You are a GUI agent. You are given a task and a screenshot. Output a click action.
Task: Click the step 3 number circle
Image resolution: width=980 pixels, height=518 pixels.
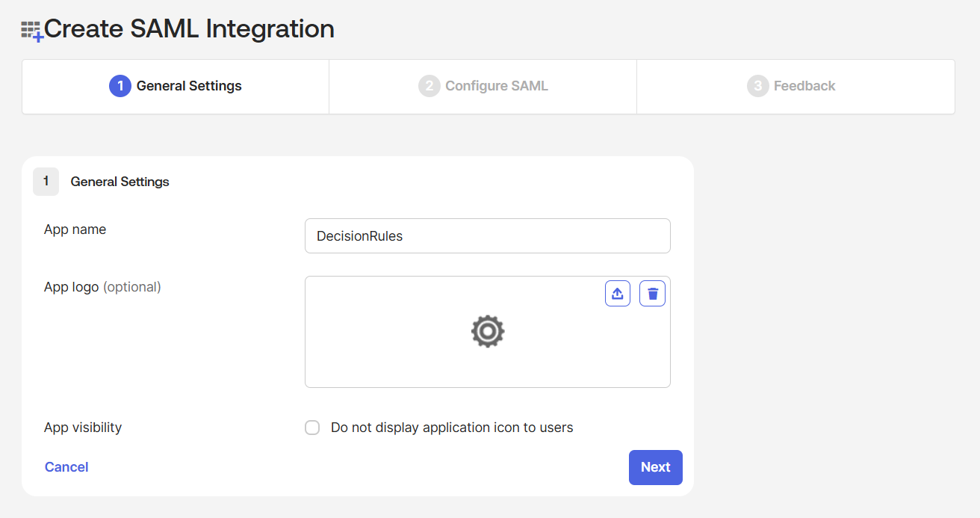tap(757, 86)
